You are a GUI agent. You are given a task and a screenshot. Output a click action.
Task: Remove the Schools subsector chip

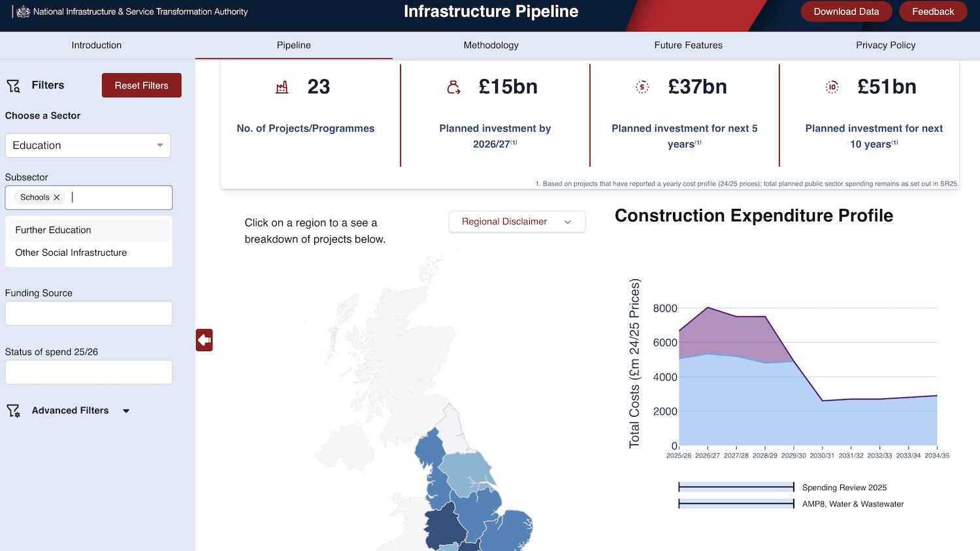click(57, 197)
